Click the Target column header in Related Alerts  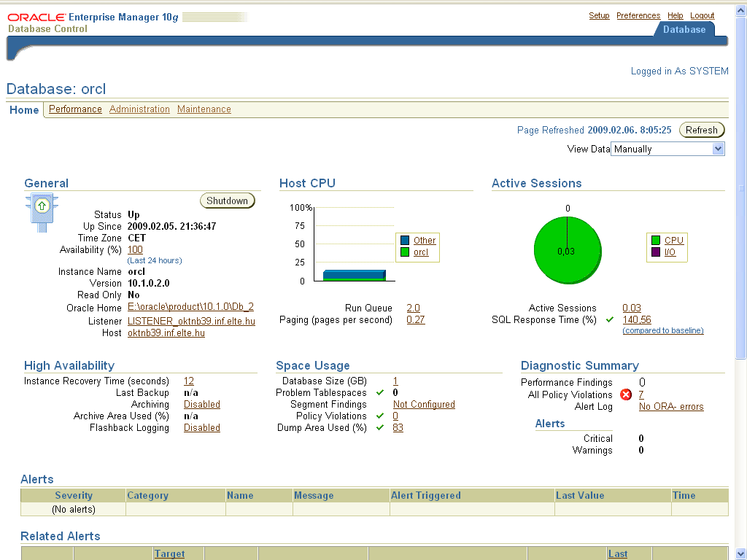pyautogui.click(x=169, y=554)
